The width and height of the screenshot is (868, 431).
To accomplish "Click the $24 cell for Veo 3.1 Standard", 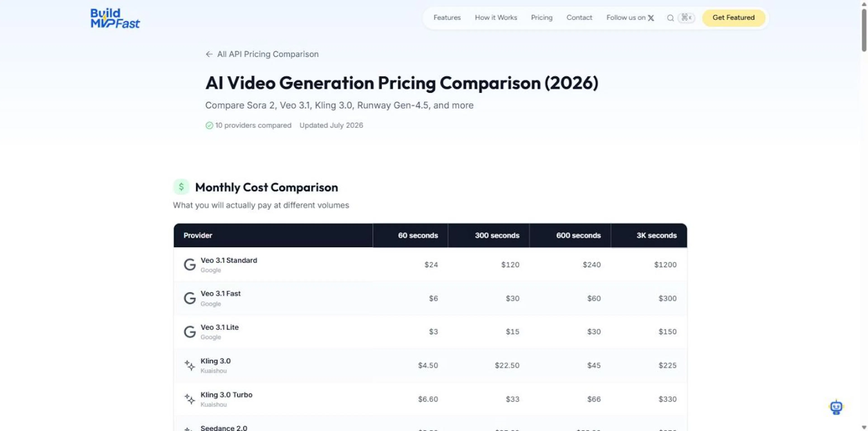I will (431, 265).
